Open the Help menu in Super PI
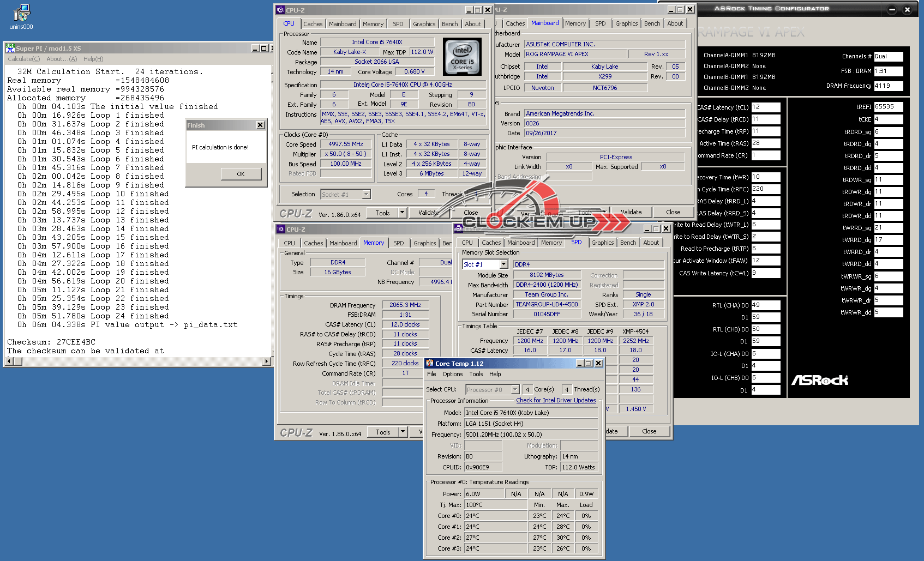Viewport: 924px width, 561px height. click(93, 59)
